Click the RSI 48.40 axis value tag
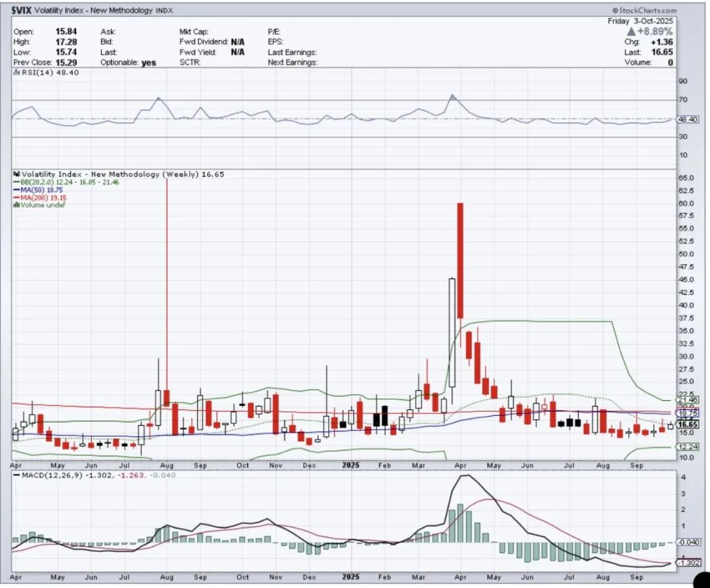Viewport: 710px width, 588px height. pos(688,119)
